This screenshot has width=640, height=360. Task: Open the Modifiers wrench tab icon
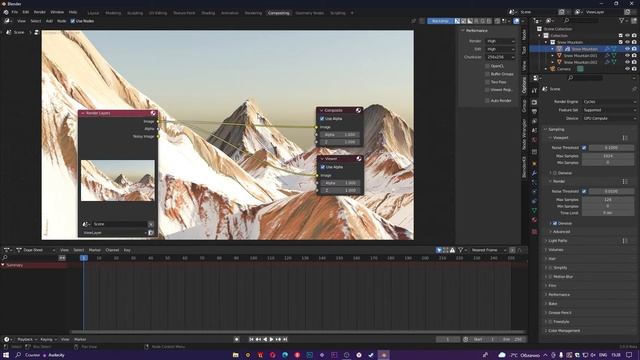pyautogui.click(x=534, y=173)
